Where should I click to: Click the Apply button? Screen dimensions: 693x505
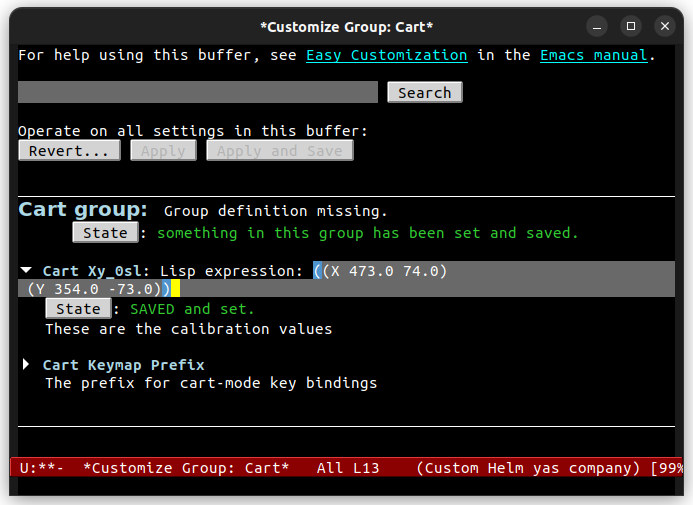164,151
